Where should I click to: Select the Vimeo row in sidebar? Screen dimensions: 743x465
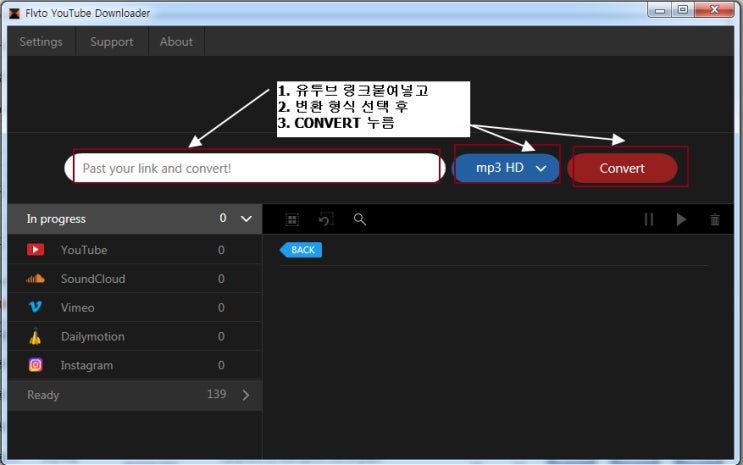[135, 307]
